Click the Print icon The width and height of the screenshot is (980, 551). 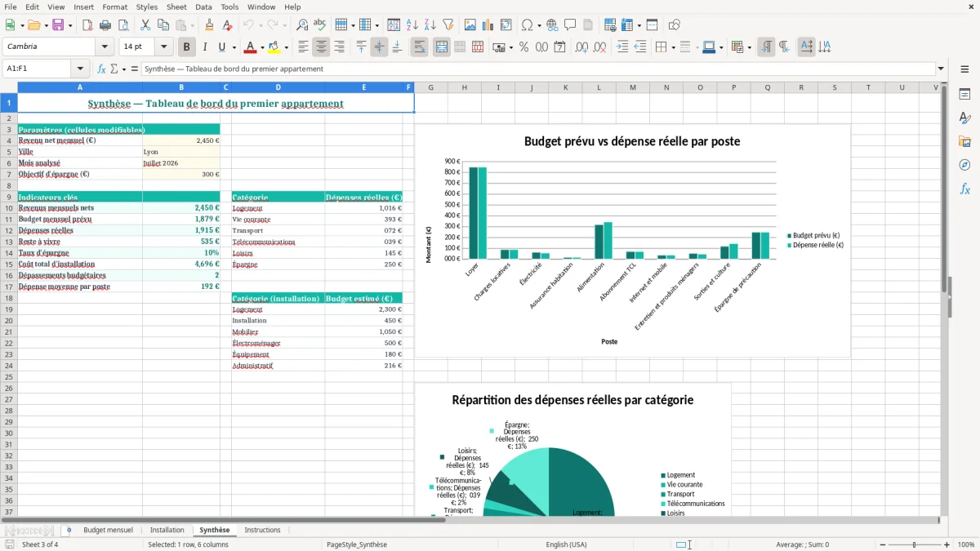point(105,25)
